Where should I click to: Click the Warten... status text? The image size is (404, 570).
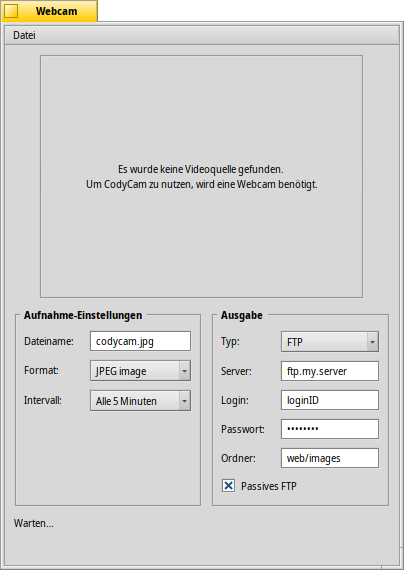click(x=33, y=523)
